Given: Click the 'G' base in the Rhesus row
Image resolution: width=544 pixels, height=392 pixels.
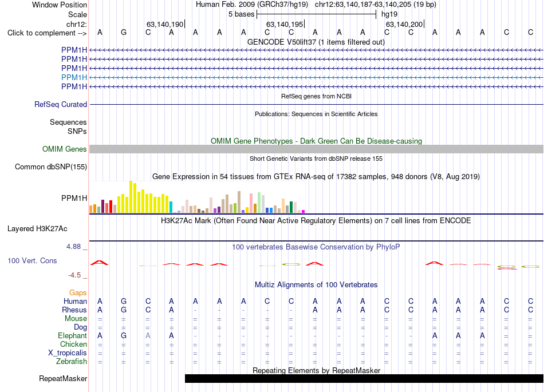Looking at the screenshot, I should pyautogui.click(x=124, y=310).
